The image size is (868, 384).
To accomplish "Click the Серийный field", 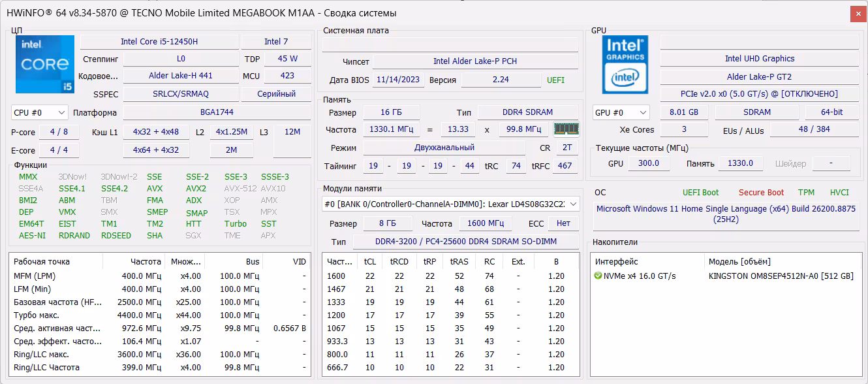I will [276, 94].
